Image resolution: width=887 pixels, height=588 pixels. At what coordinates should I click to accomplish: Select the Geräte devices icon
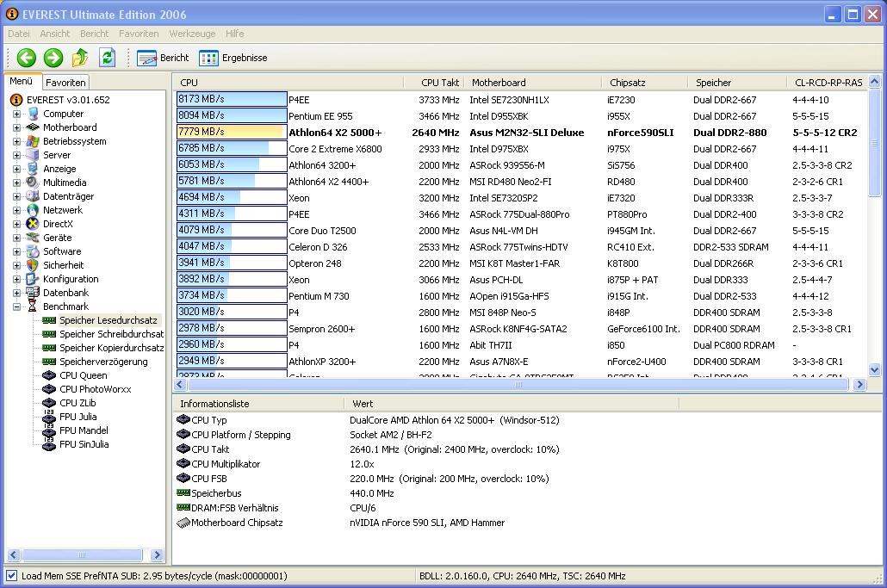34,238
